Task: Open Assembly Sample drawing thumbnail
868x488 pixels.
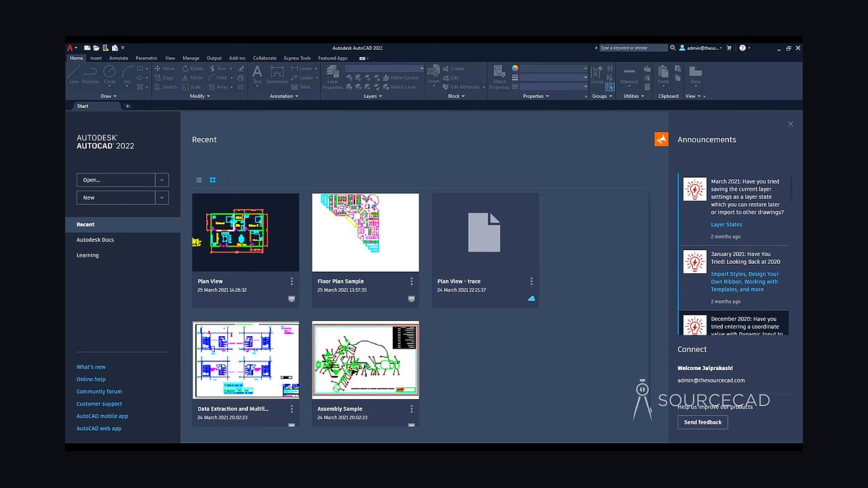Action: tap(365, 360)
